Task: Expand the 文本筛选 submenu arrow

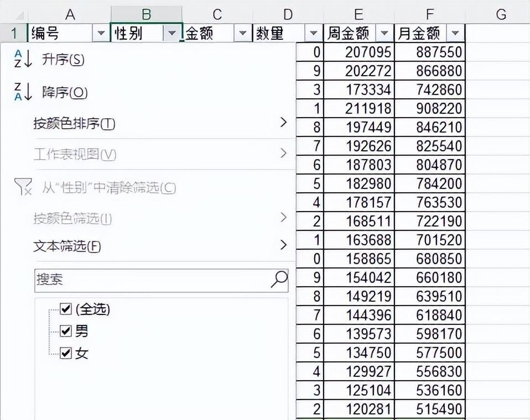Action: (284, 245)
